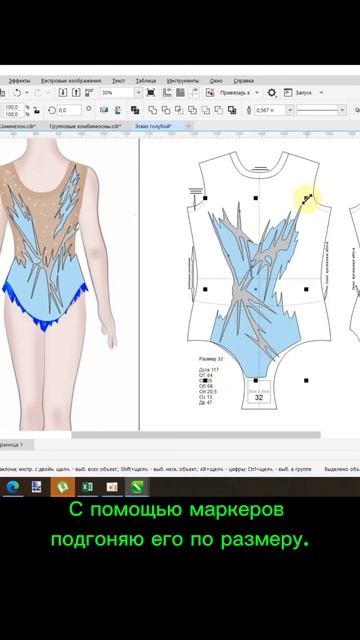
Task: Expand the line style dropdown arrow
Action: pyautogui.click(x=342, y=110)
